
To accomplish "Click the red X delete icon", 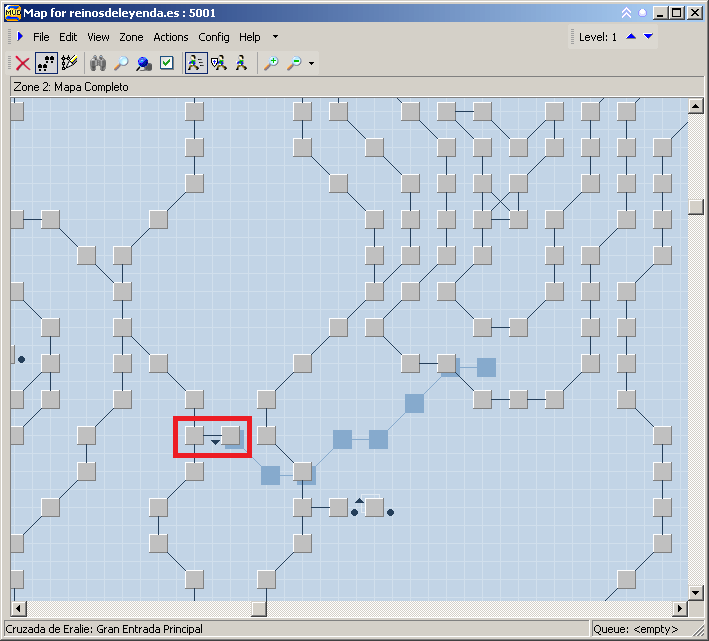I will coord(22,63).
